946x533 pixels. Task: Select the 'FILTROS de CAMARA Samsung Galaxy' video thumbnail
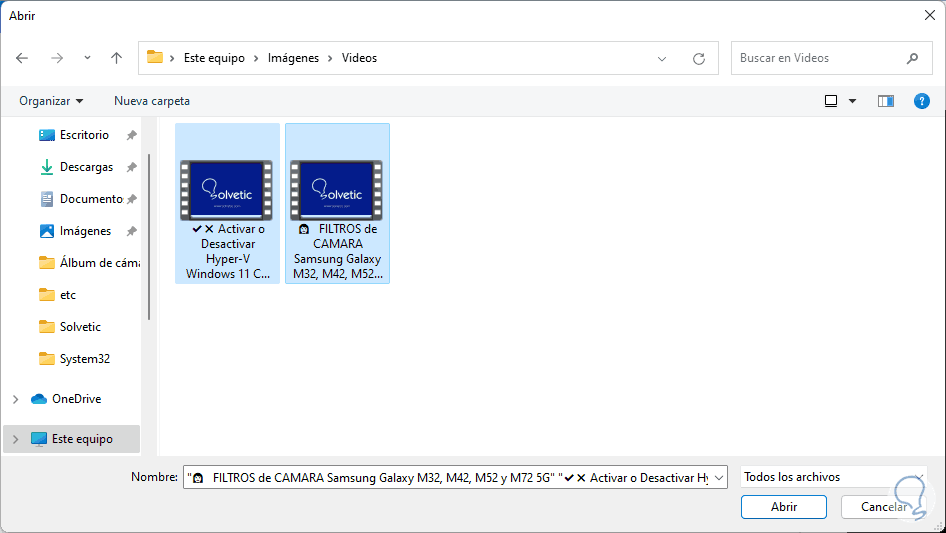[x=336, y=190]
